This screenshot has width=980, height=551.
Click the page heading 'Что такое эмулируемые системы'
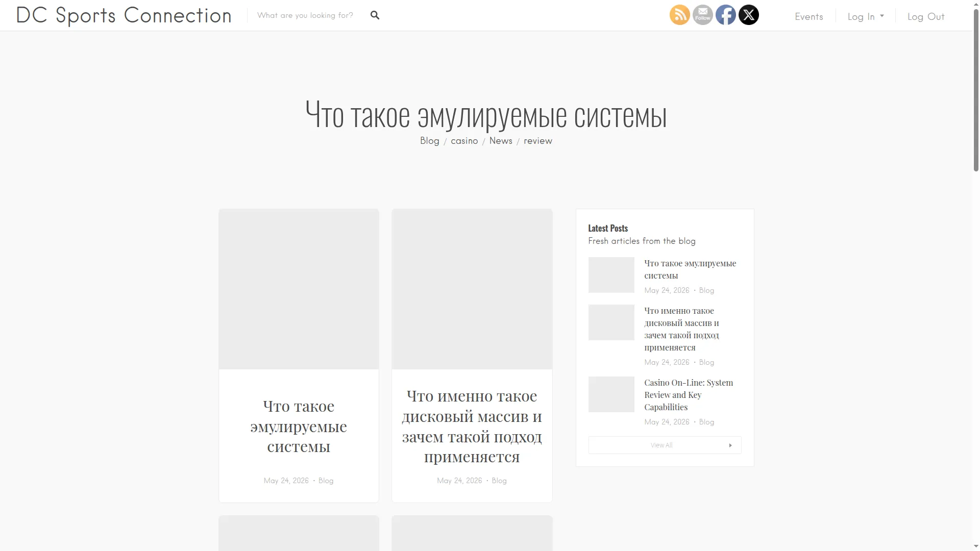(486, 115)
